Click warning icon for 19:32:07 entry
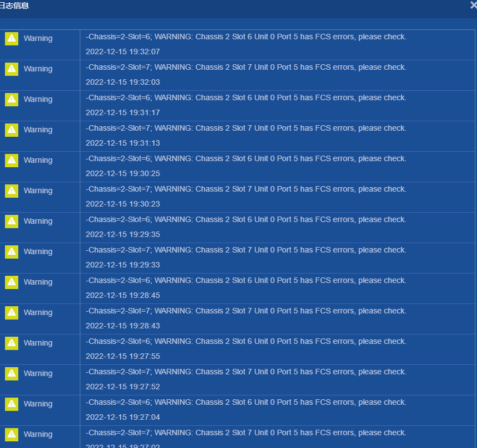 12,39
